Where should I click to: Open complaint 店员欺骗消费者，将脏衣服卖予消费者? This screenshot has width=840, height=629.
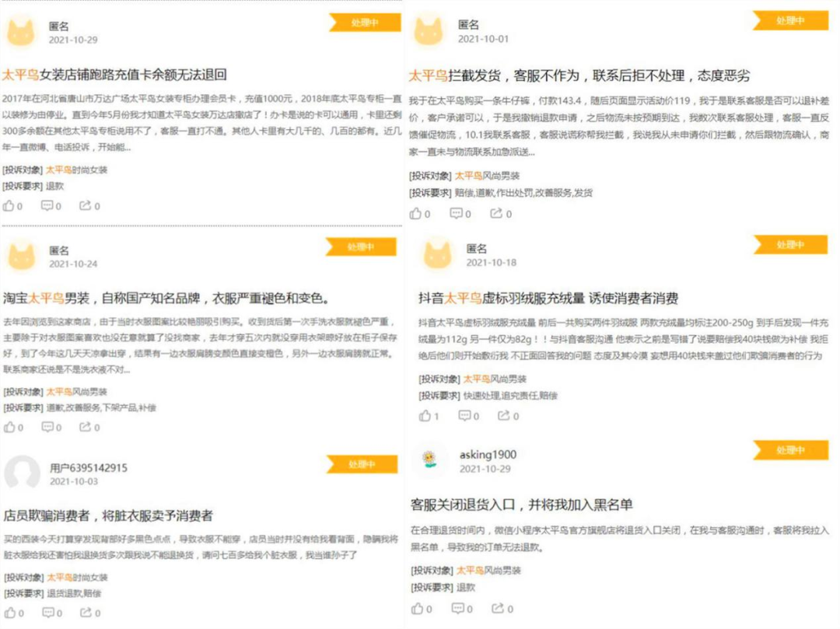(x=108, y=515)
